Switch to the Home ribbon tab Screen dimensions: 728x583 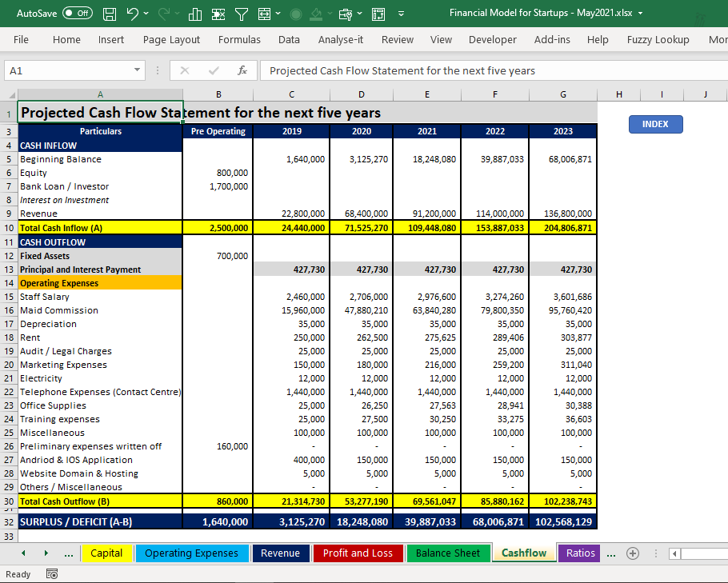(66, 40)
